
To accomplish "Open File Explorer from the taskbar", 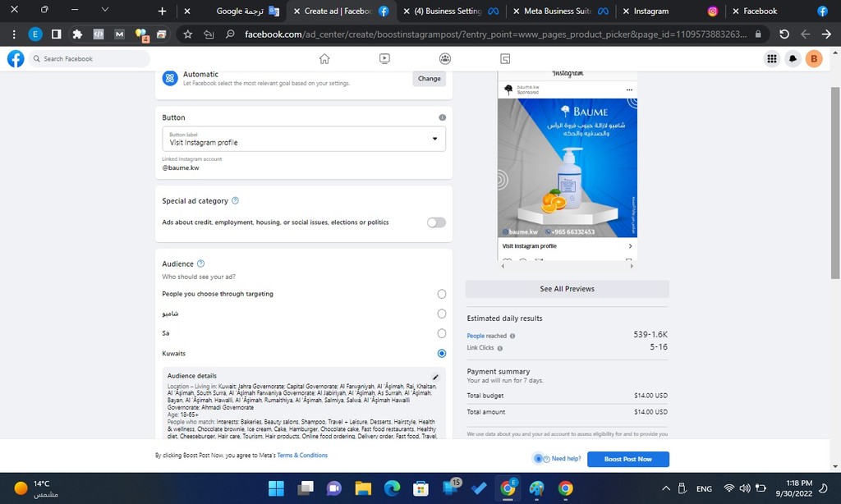I will click(x=363, y=488).
